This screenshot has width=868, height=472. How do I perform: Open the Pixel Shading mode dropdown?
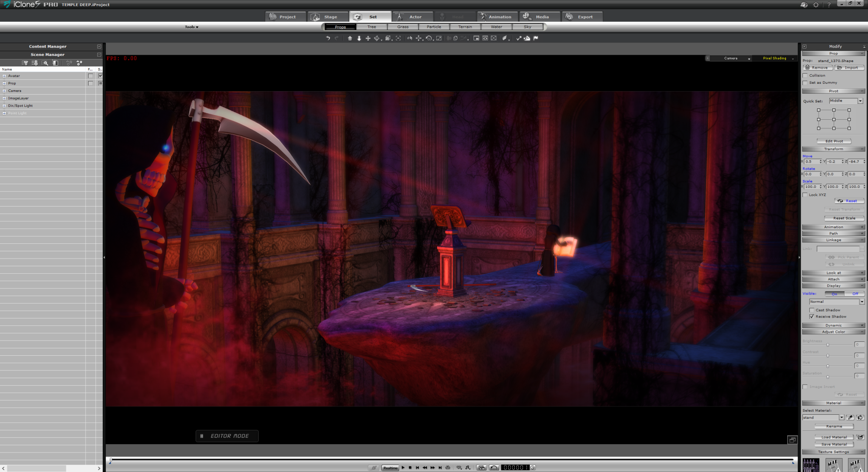point(793,58)
